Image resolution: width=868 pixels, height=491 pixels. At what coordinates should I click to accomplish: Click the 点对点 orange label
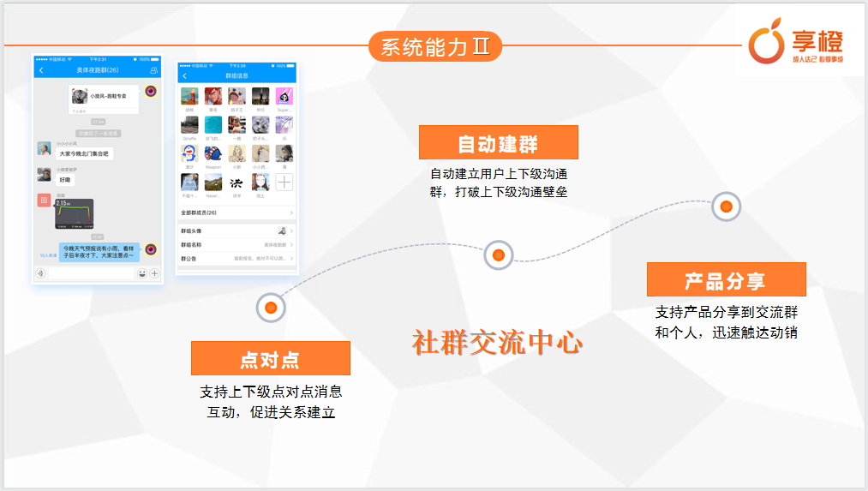(x=270, y=359)
